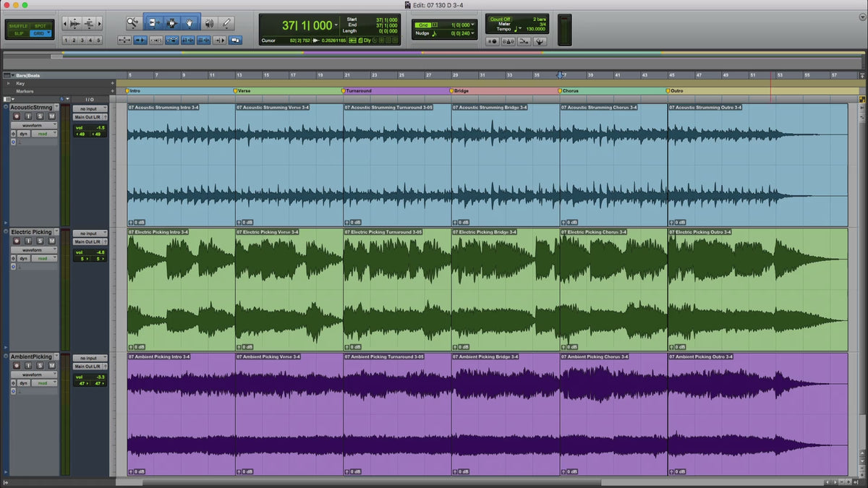Viewport: 868px width, 488px height.
Task: Solo the Electric Picking track
Action: (41, 241)
